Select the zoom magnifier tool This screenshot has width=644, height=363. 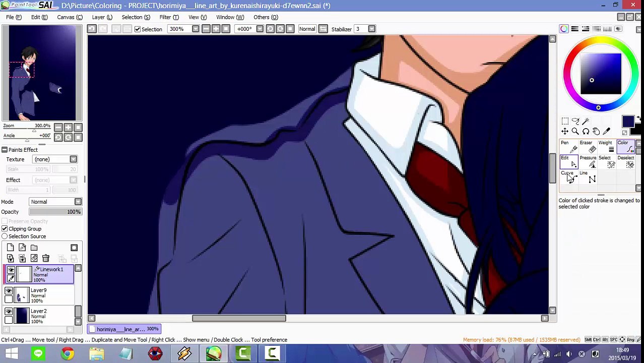pos(575,132)
